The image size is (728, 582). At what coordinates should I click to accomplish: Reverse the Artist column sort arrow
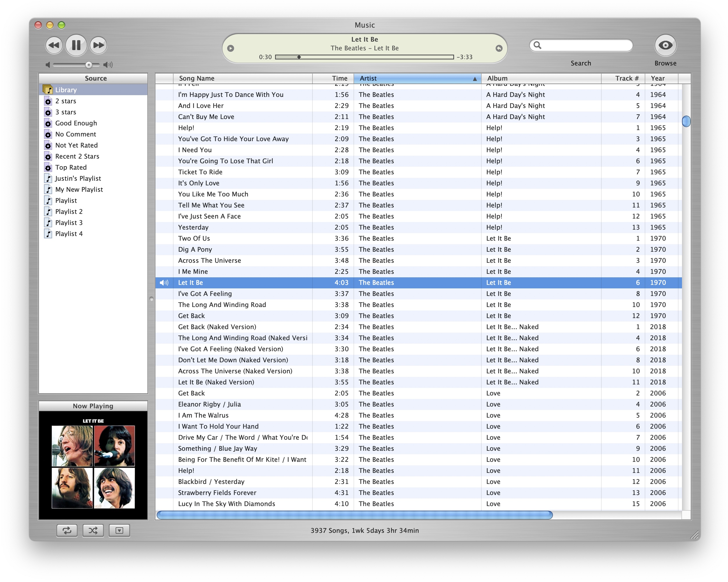(x=474, y=79)
